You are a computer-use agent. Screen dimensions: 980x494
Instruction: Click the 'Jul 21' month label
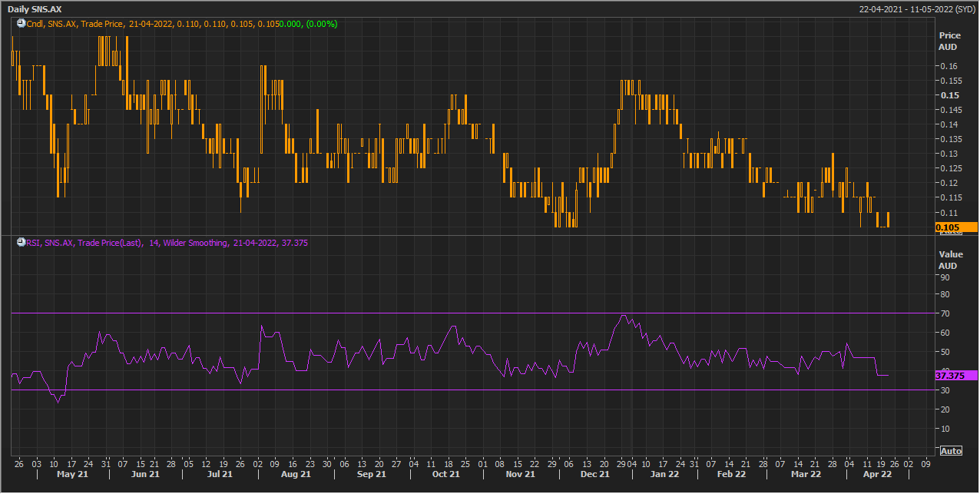[220, 475]
